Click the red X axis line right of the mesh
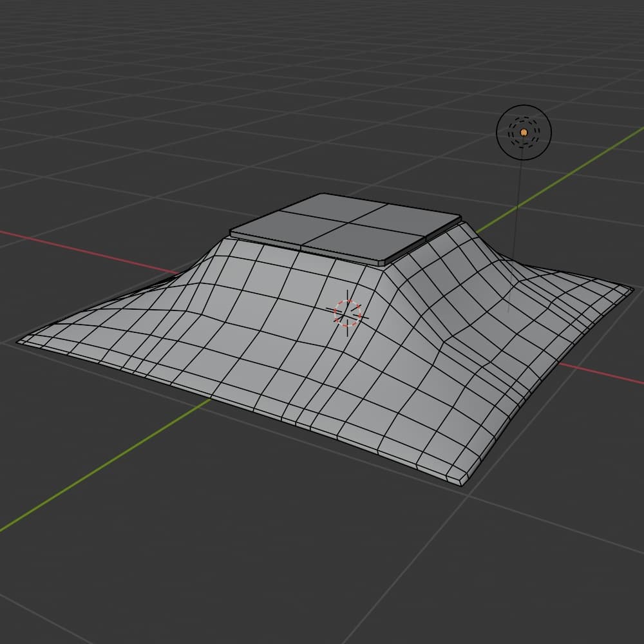The width and height of the screenshot is (644, 644). (x=599, y=375)
